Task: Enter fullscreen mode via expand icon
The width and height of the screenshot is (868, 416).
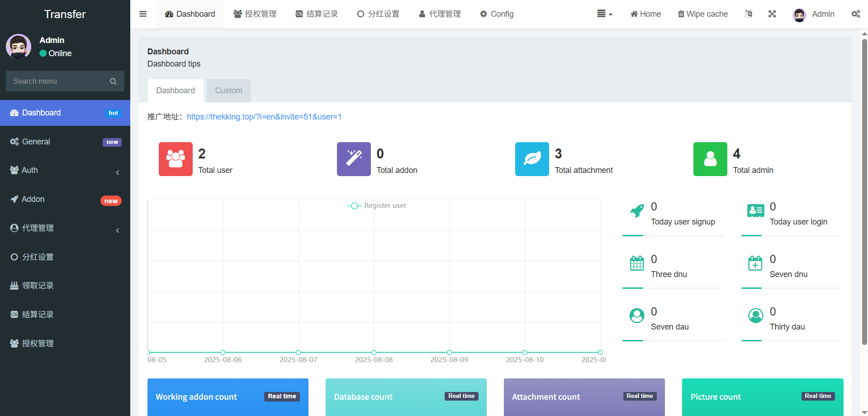Action: pyautogui.click(x=772, y=14)
